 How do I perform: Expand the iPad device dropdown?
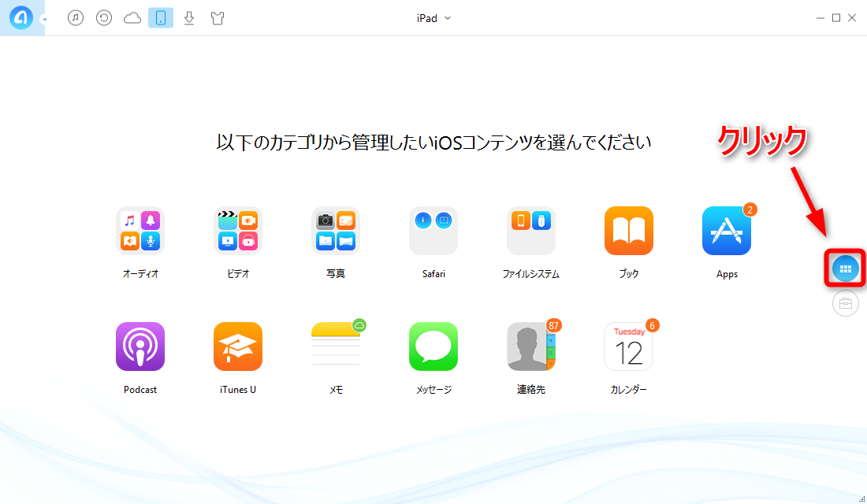click(x=433, y=18)
